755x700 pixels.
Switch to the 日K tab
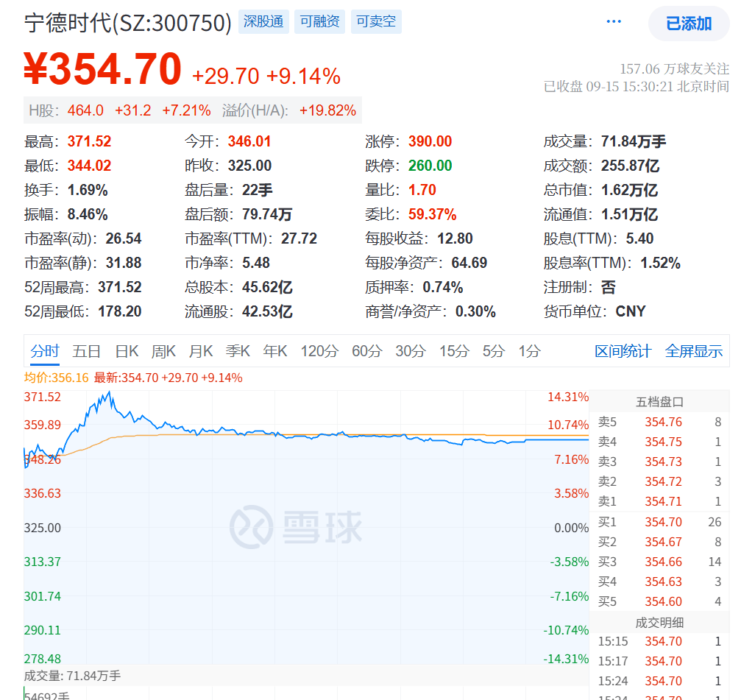click(127, 351)
